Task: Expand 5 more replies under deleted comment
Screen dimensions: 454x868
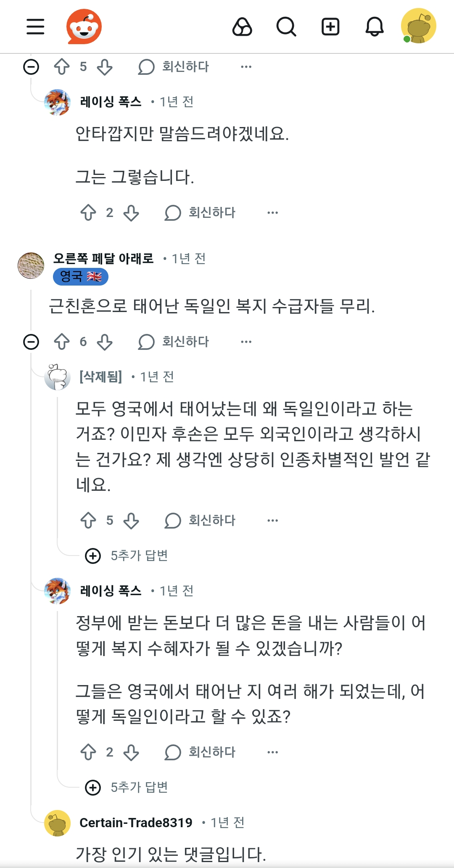Action: (127, 556)
